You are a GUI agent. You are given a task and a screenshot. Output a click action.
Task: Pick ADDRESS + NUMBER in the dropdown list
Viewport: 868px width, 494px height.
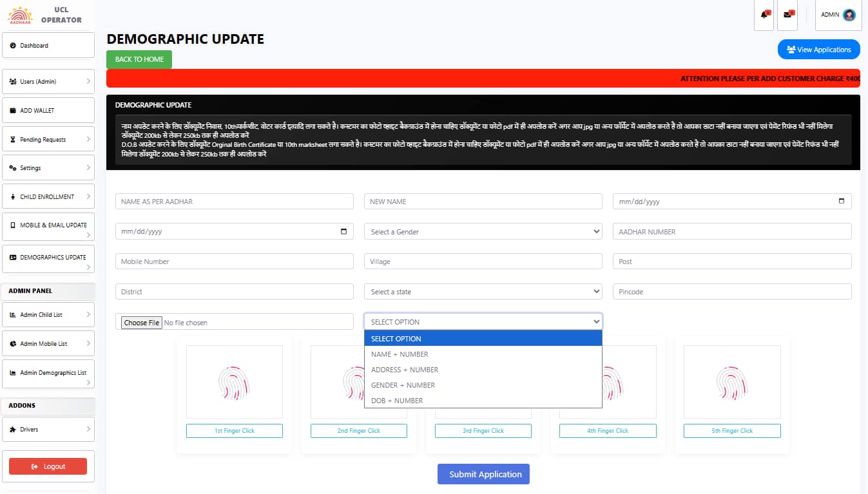click(x=405, y=370)
